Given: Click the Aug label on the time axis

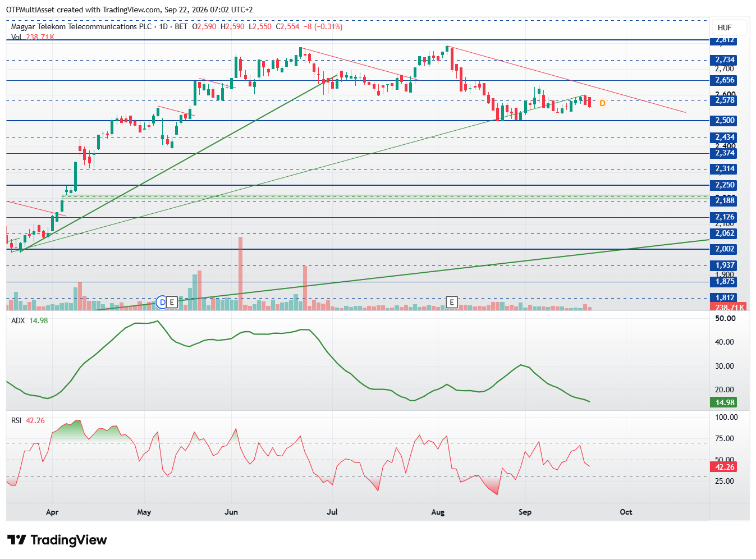Looking at the screenshot, I should [x=438, y=512].
